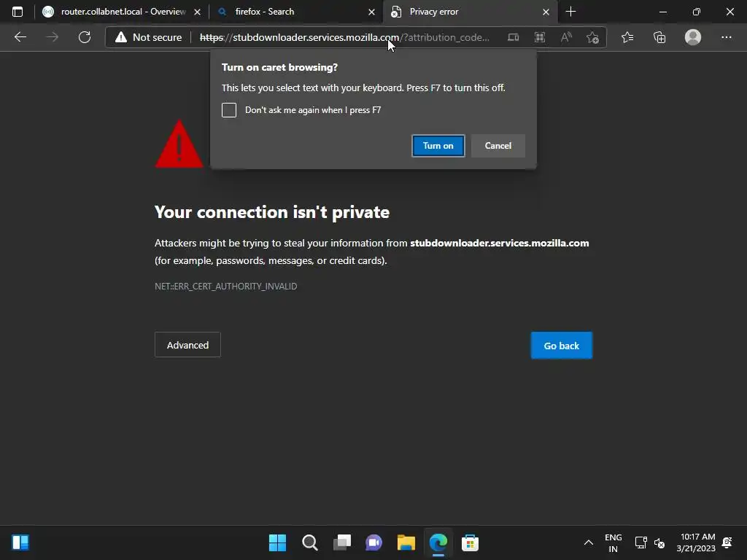Open Task View on taskbar
This screenshot has height=560, width=747.
tap(342, 542)
